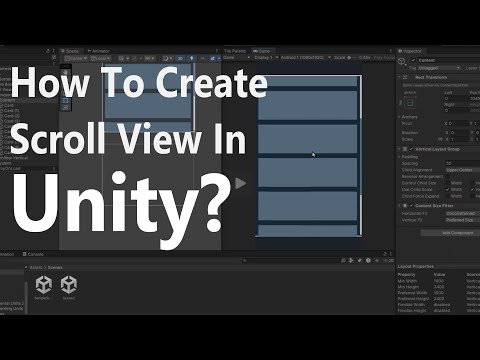The image size is (480, 360).
Task: Open the draw mode shading icon dropdown
Action: coord(167,58)
